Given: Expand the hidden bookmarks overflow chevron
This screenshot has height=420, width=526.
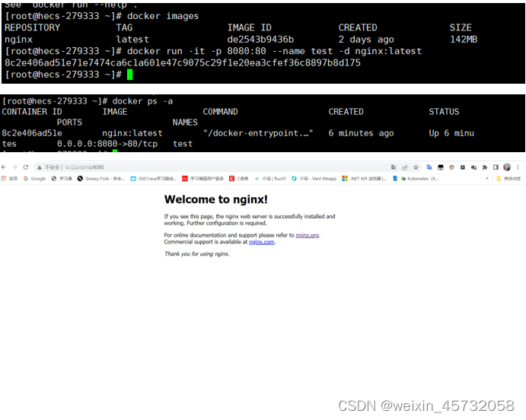Looking at the screenshot, I should pyautogui.click(x=486, y=179).
